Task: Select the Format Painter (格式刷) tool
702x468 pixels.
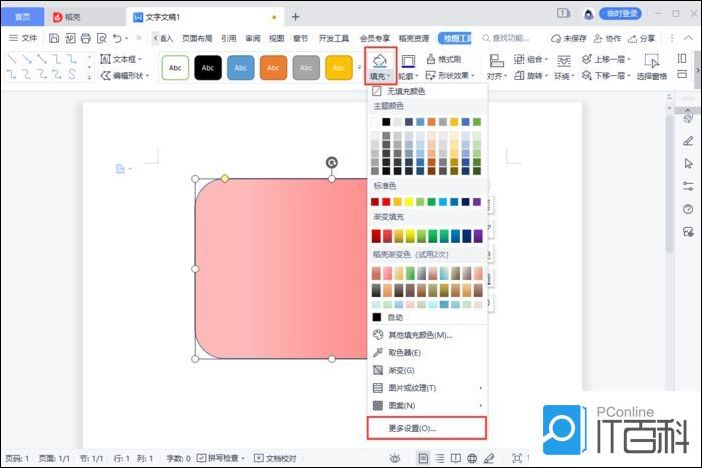Action: pyautogui.click(x=443, y=59)
